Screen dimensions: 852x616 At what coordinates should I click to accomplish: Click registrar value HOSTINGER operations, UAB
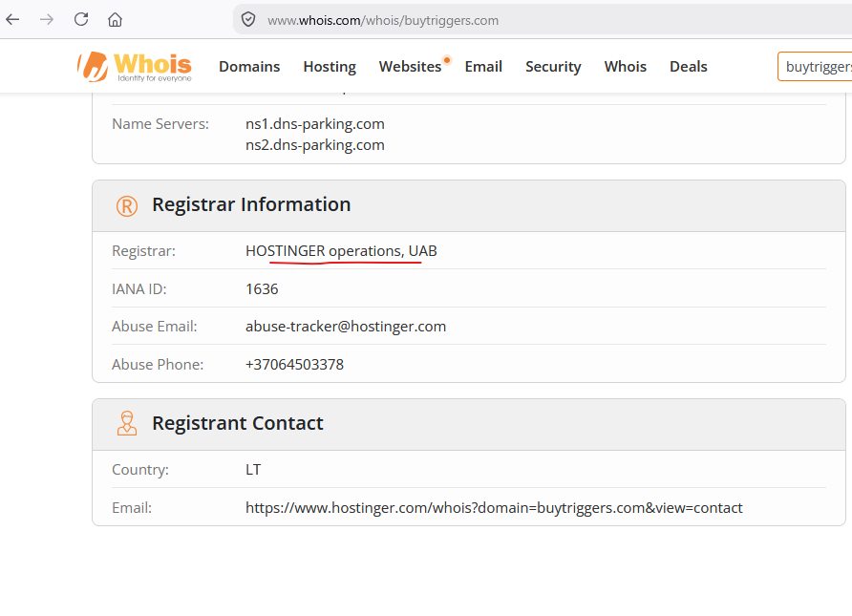pos(341,251)
